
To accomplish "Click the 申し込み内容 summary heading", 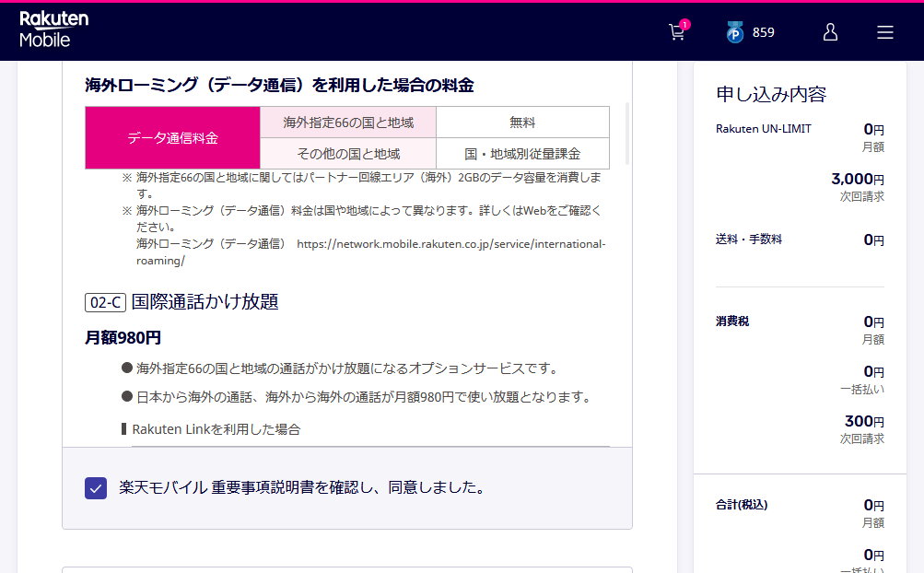I will (x=771, y=94).
